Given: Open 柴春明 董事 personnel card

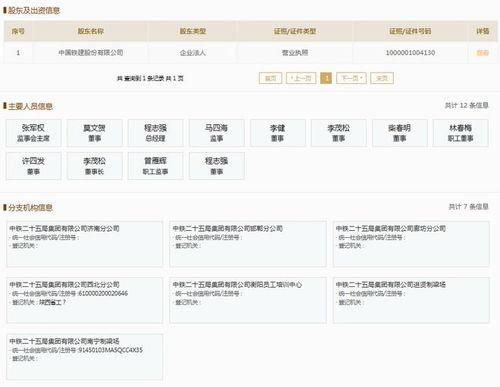Looking at the screenshot, I should [400, 133].
